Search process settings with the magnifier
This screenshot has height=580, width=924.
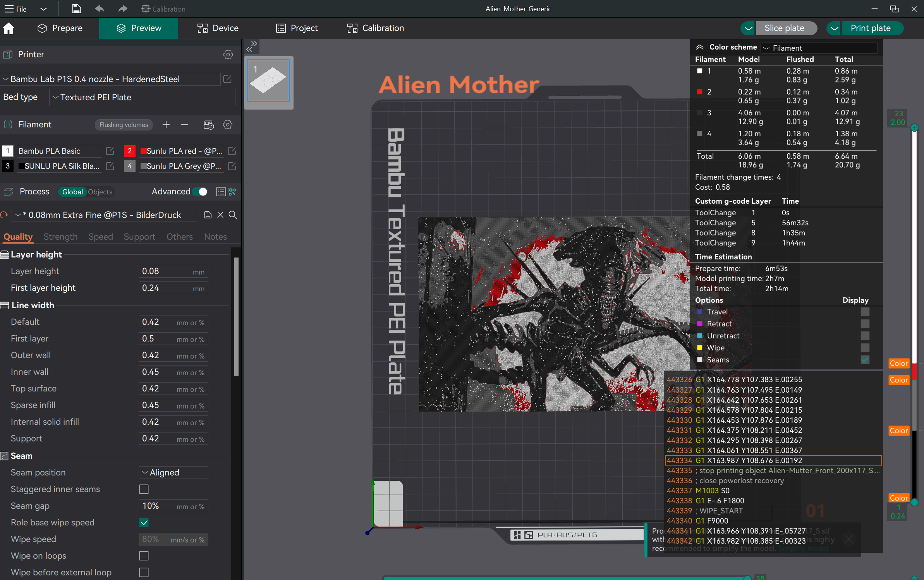[x=233, y=215]
